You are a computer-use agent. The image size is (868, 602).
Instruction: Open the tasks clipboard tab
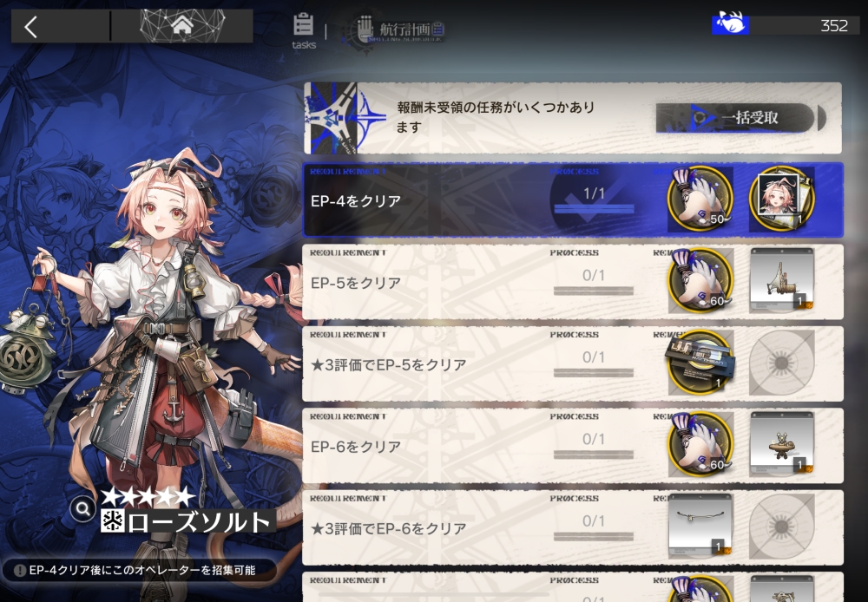[x=303, y=31]
